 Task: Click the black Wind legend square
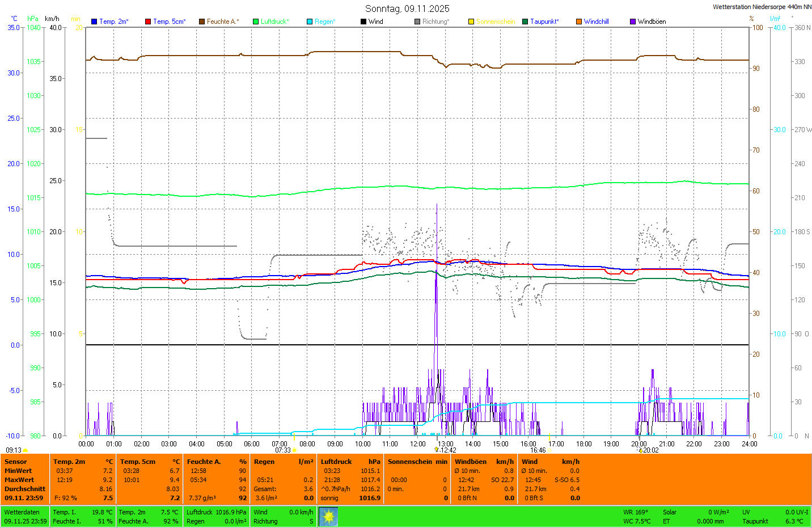[363, 22]
